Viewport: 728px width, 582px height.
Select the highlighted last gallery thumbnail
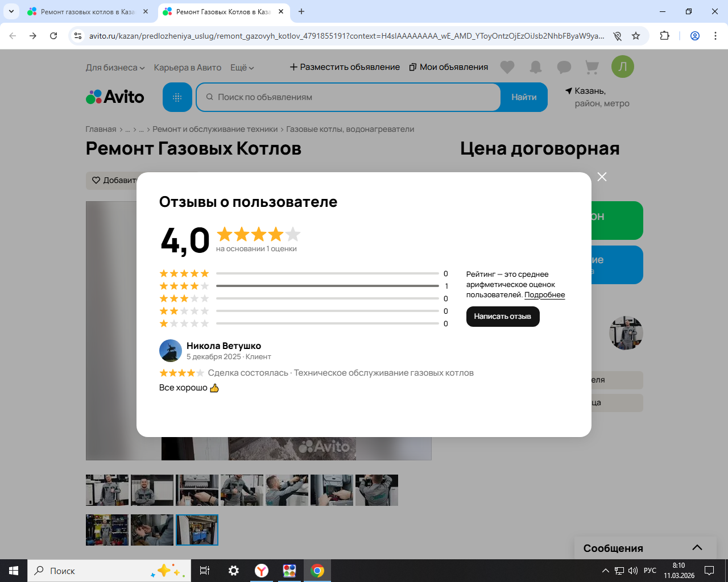(197, 530)
